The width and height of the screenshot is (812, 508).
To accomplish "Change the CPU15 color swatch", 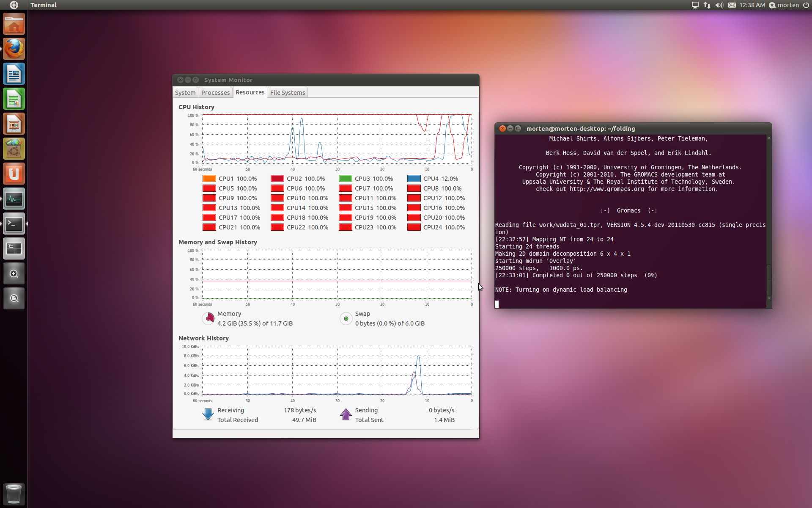I will click(x=346, y=208).
